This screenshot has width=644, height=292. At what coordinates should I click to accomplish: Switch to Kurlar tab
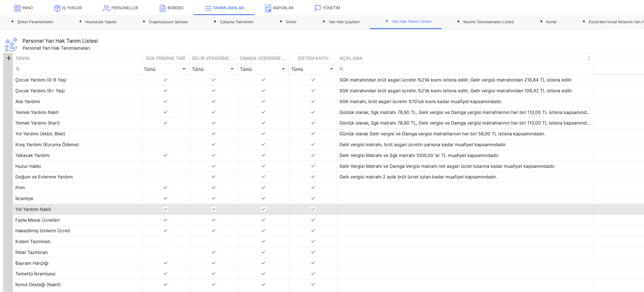click(552, 22)
